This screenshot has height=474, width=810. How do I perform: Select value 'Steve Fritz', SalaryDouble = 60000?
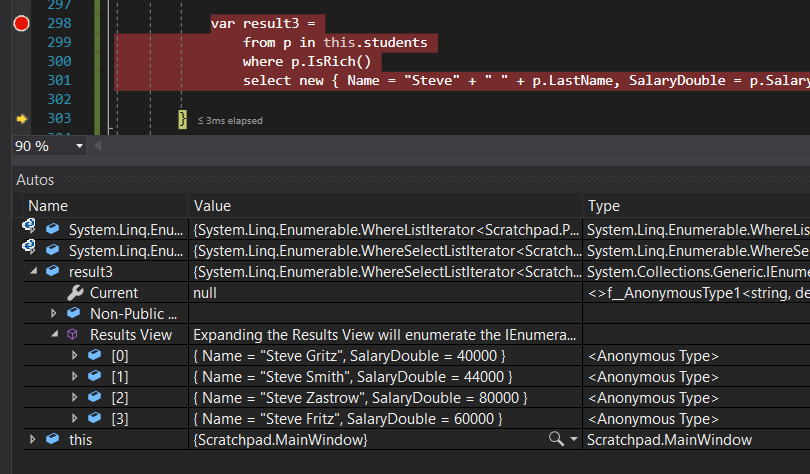coord(348,419)
